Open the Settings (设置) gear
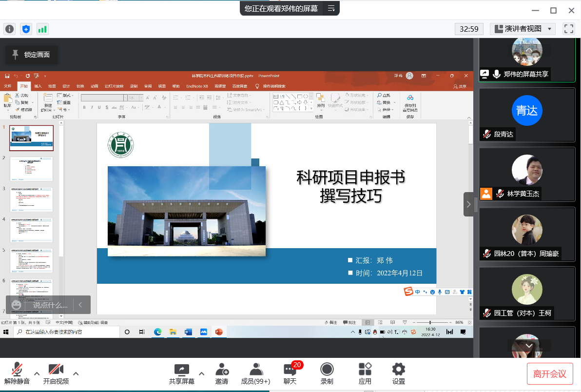The width and height of the screenshot is (581, 392). tap(398, 373)
